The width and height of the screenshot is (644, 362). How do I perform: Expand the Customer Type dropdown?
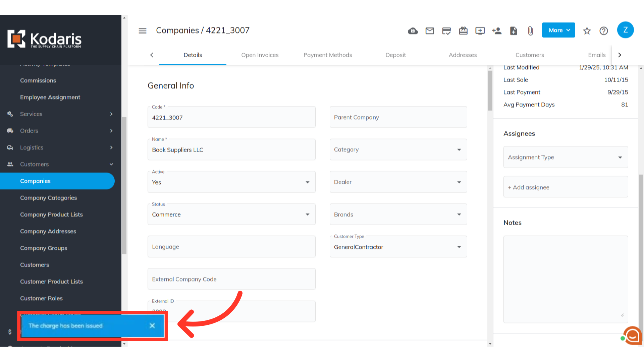[x=398, y=247]
